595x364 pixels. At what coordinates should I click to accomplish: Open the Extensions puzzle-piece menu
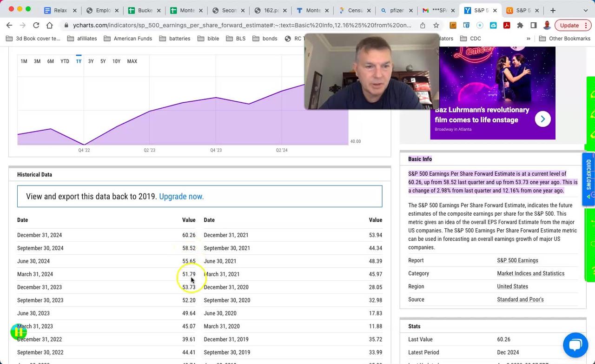click(519, 26)
